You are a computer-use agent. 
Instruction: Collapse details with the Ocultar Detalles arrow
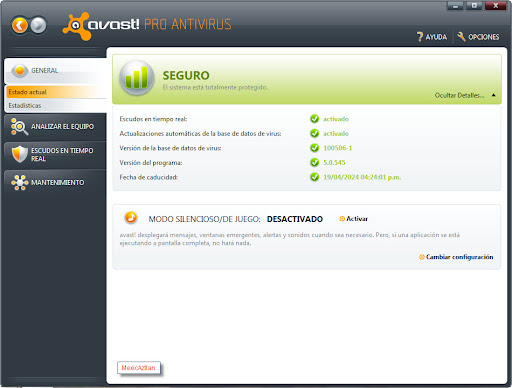pos(494,95)
